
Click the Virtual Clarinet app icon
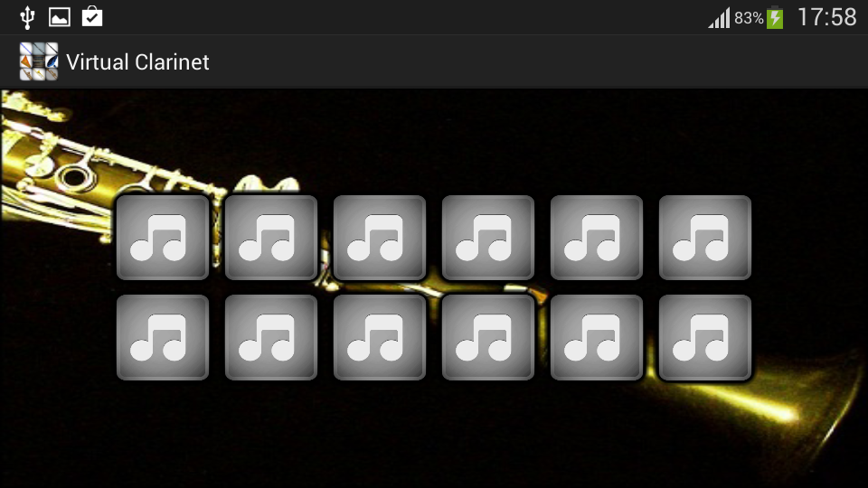(39, 61)
